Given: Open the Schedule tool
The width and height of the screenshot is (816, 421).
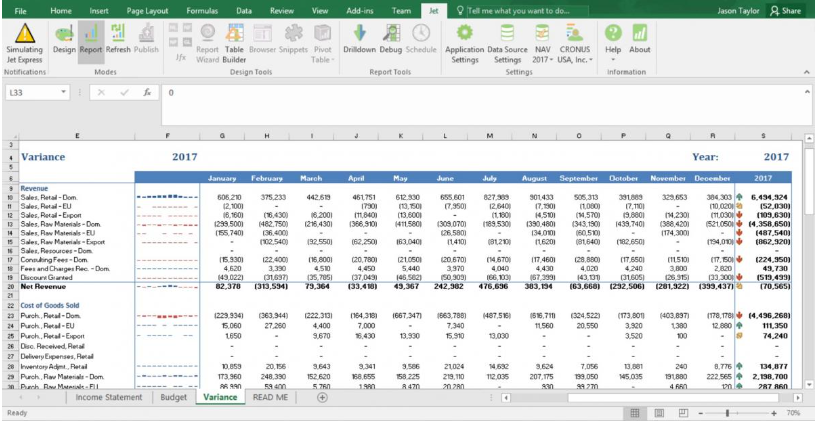Looking at the screenshot, I should (420, 40).
